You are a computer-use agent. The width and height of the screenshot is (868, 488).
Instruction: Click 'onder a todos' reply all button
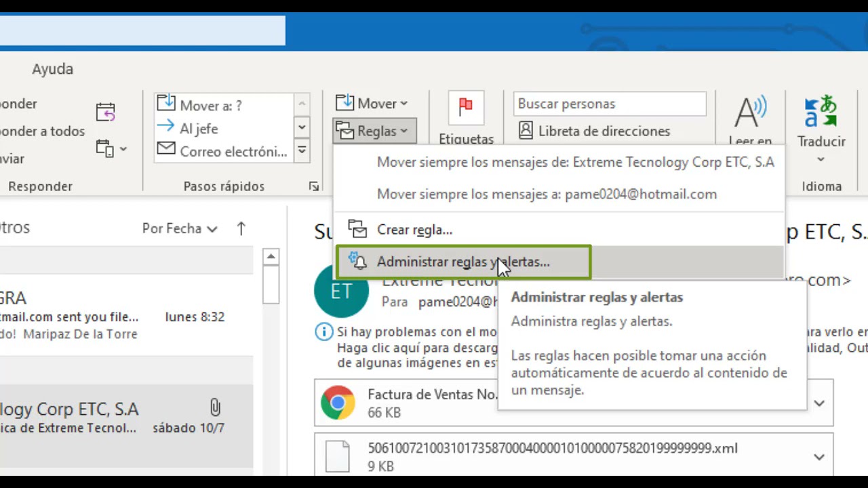coord(42,131)
